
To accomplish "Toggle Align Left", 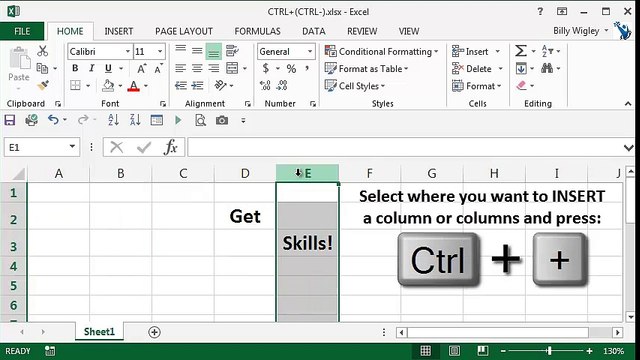I will coord(180,68).
